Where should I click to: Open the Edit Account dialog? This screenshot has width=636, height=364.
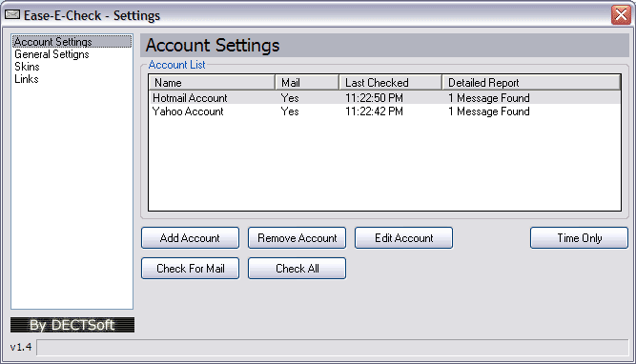pyautogui.click(x=403, y=238)
